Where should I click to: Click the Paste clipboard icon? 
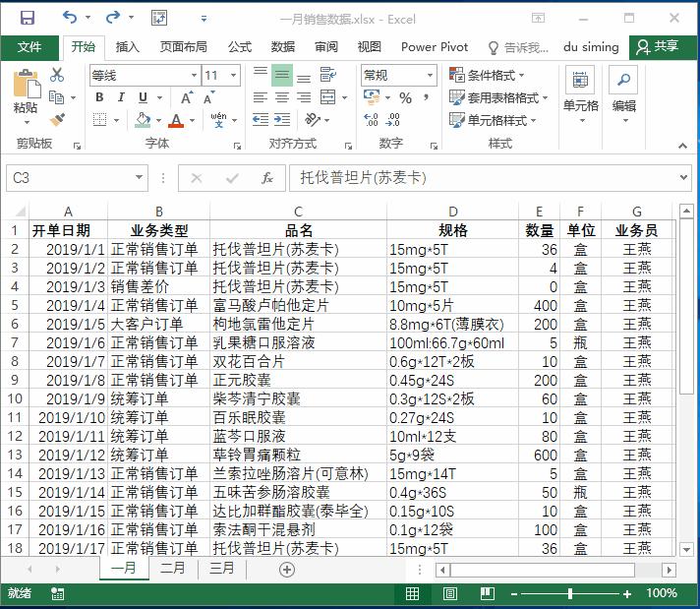[26, 84]
